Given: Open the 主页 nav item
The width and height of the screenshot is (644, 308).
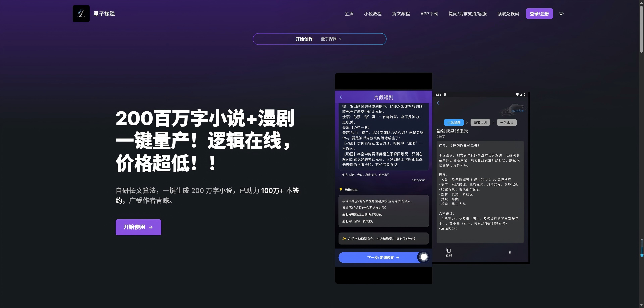Looking at the screenshot, I should tap(349, 14).
